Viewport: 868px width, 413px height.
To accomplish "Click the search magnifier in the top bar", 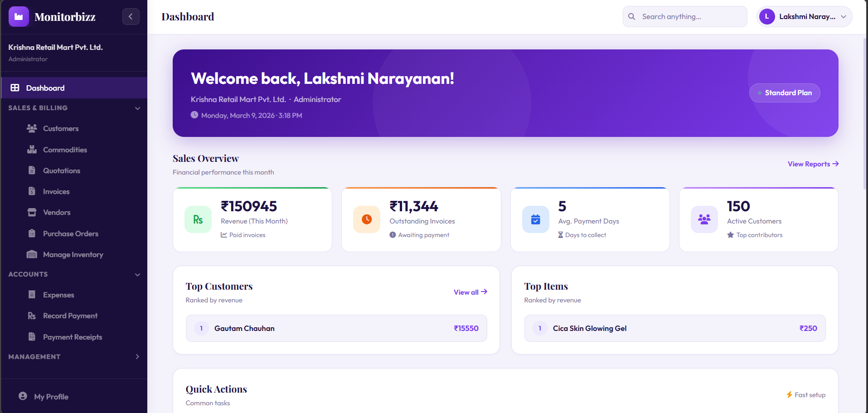I will tap(631, 16).
